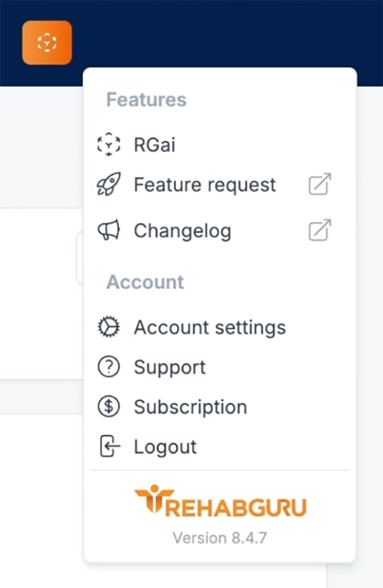383x588 pixels.
Task: Log out via the Logout text
Action: [x=165, y=447]
